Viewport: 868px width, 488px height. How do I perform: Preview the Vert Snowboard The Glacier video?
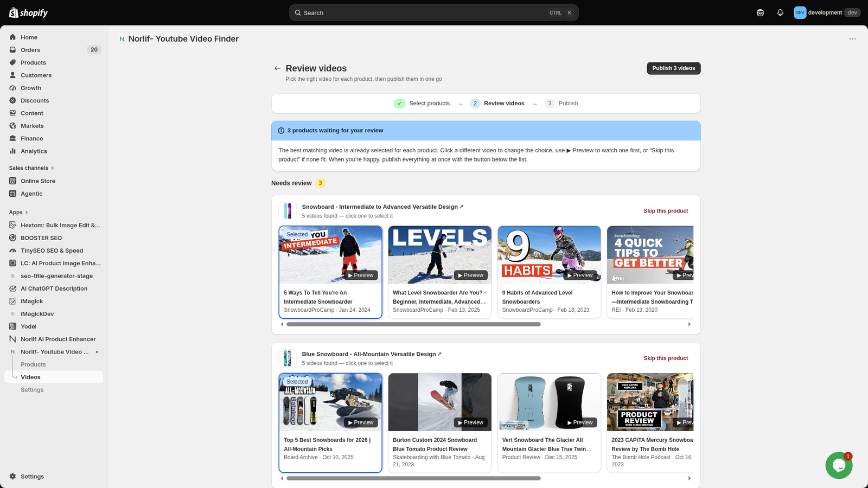(x=580, y=423)
